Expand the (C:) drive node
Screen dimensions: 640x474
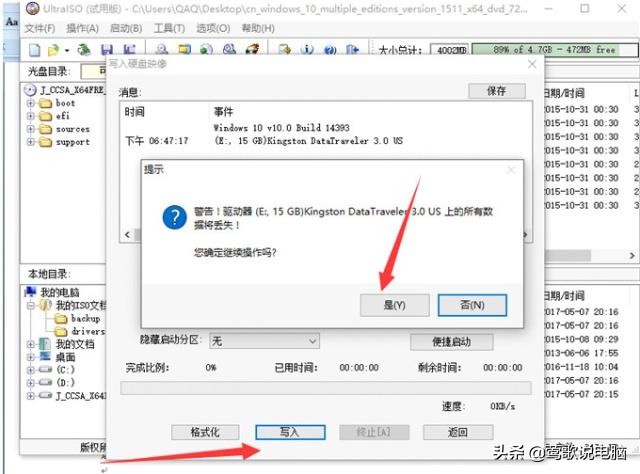(x=31, y=370)
